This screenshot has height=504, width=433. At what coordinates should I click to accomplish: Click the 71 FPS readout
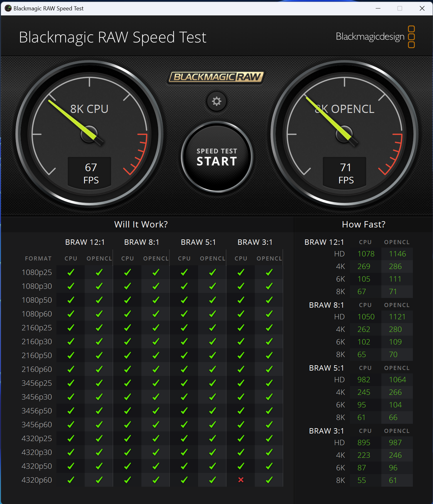(345, 173)
